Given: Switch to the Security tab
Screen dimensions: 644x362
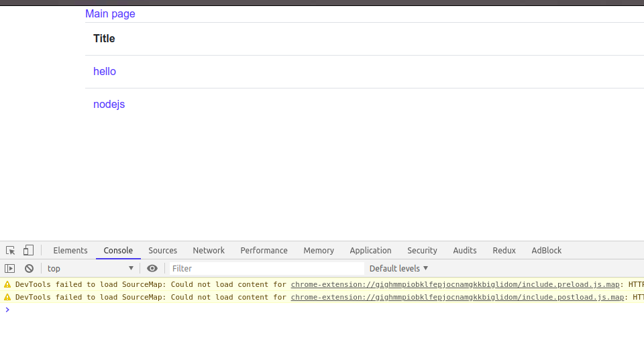Looking at the screenshot, I should coord(422,250).
